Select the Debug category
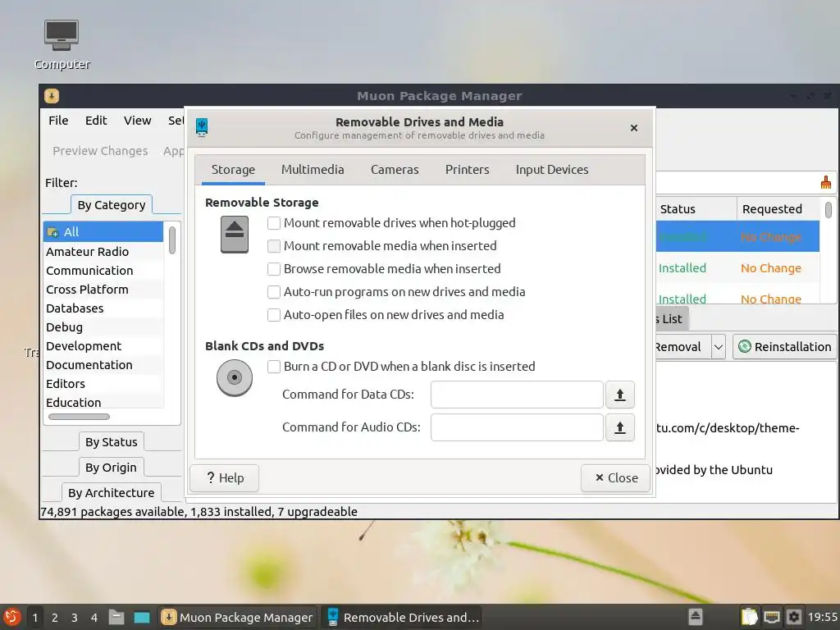This screenshot has height=630, width=840. [x=103, y=326]
